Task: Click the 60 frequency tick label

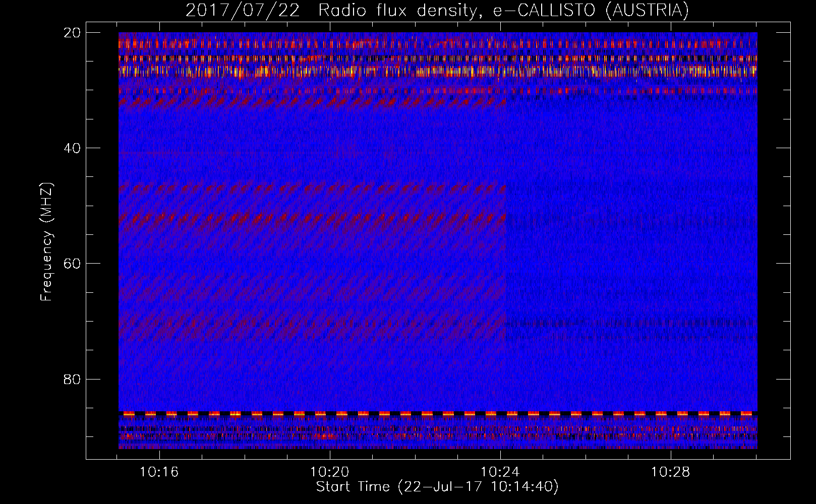Action: tap(73, 264)
